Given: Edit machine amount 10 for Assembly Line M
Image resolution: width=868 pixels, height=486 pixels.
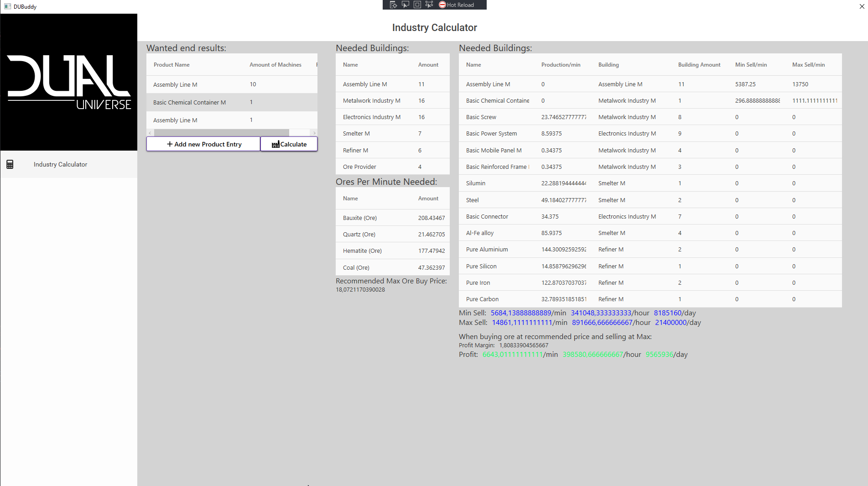Looking at the screenshot, I should click(x=253, y=84).
